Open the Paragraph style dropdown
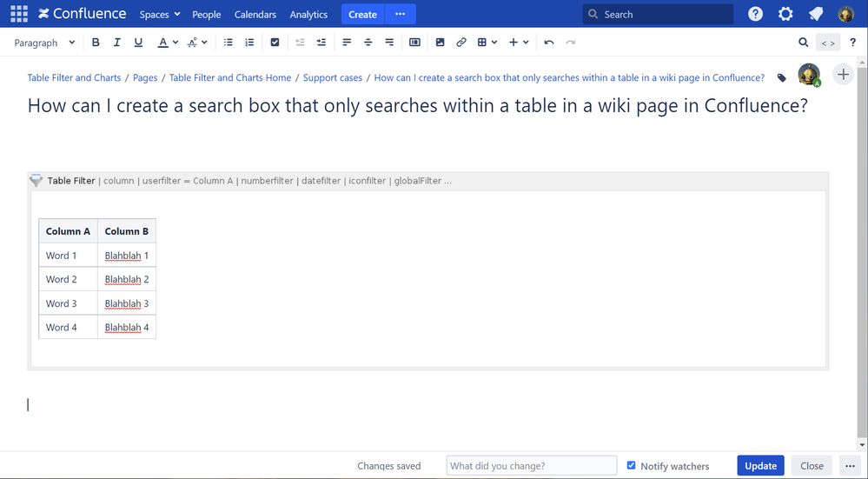This screenshot has width=868, height=479. click(x=44, y=42)
